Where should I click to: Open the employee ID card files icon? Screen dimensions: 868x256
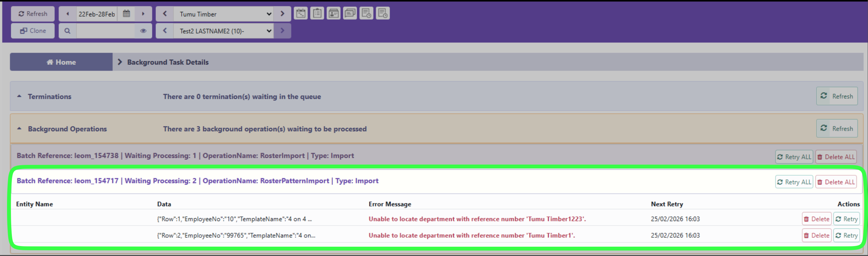[x=334, y=13]
